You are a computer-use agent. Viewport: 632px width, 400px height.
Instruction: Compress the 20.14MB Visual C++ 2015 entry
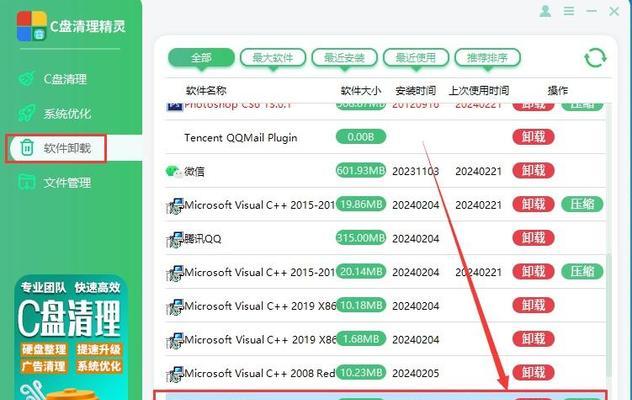point(582,271)
